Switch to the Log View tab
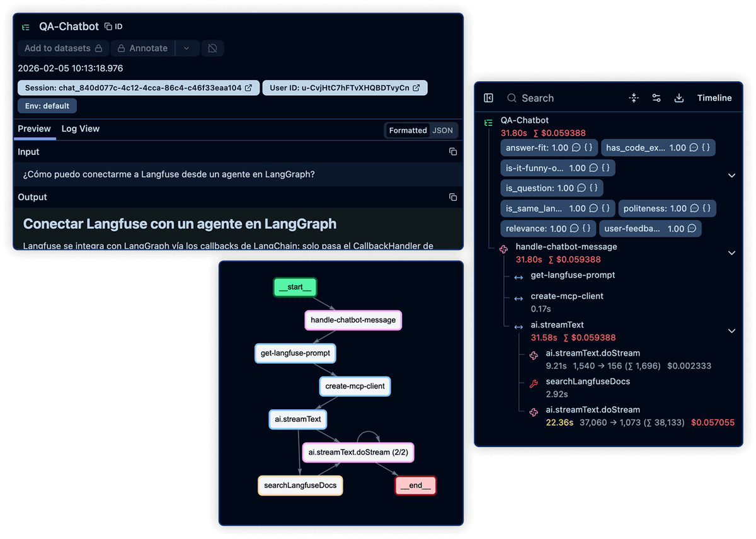This screenshot has height=539, width=756. [x=80, y=129]
